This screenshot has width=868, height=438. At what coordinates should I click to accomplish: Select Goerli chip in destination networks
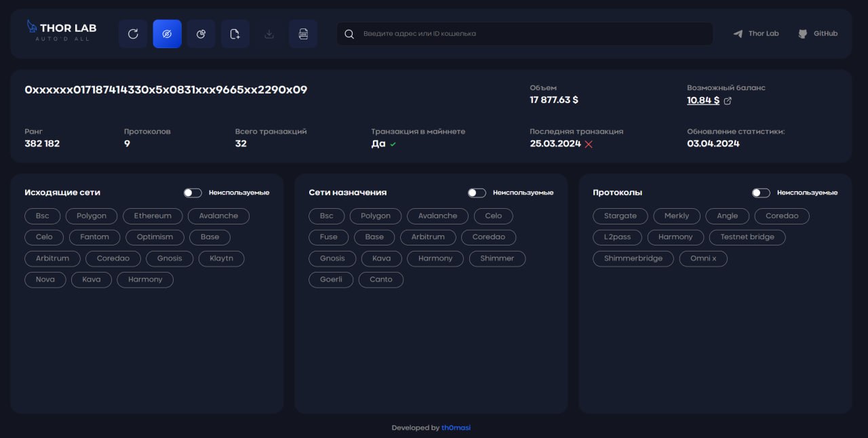tap(331, 279)
